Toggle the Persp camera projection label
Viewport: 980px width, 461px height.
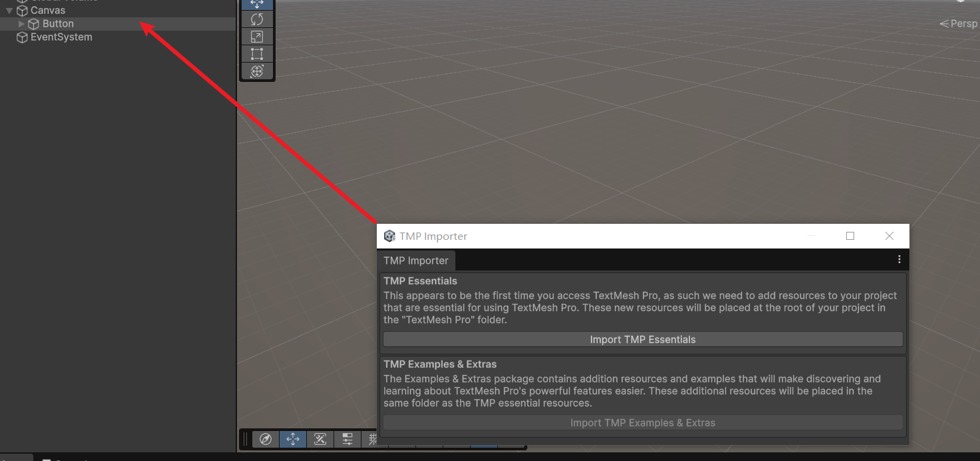click(959, 23)
